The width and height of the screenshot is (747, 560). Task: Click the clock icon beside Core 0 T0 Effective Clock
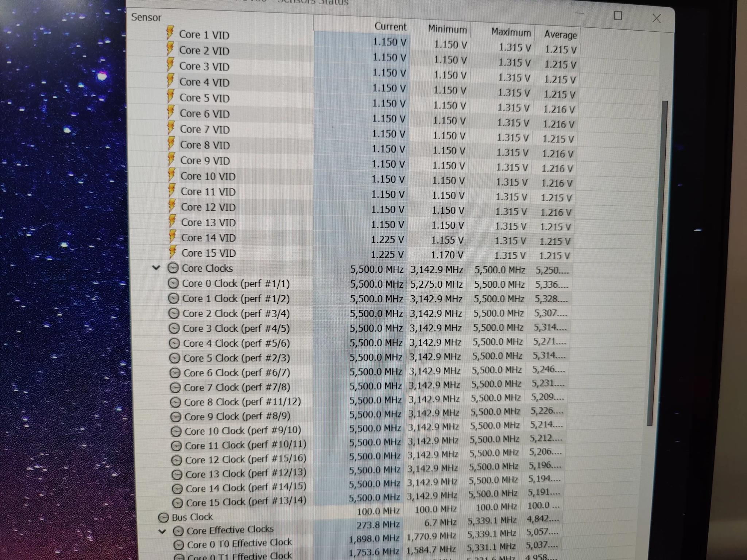tap(179, 545)
